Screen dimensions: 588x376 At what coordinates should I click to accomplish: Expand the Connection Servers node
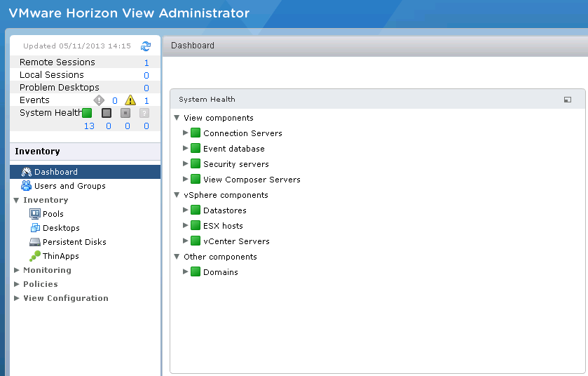click(x=186, y=133)
